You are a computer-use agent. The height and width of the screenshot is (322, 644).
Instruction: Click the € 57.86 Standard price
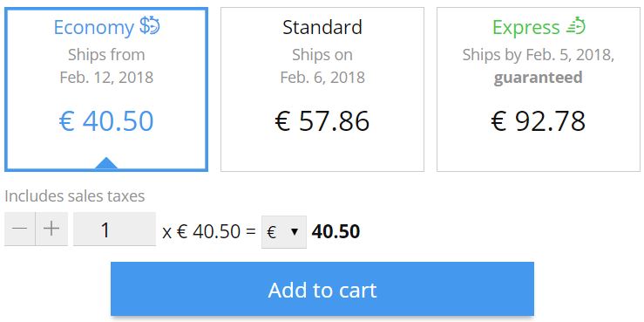322,121
